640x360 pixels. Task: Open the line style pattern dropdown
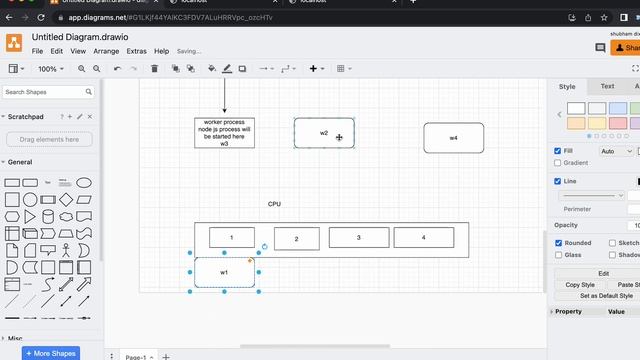coord(591,196)
